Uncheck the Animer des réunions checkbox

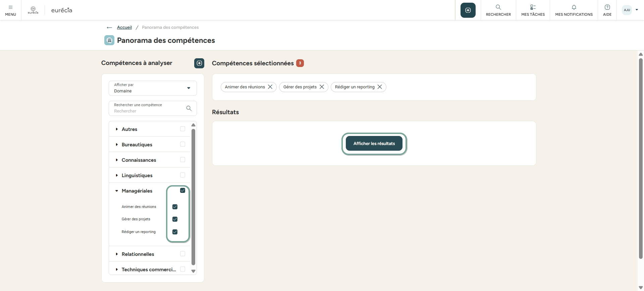click(x=175, y=207)
